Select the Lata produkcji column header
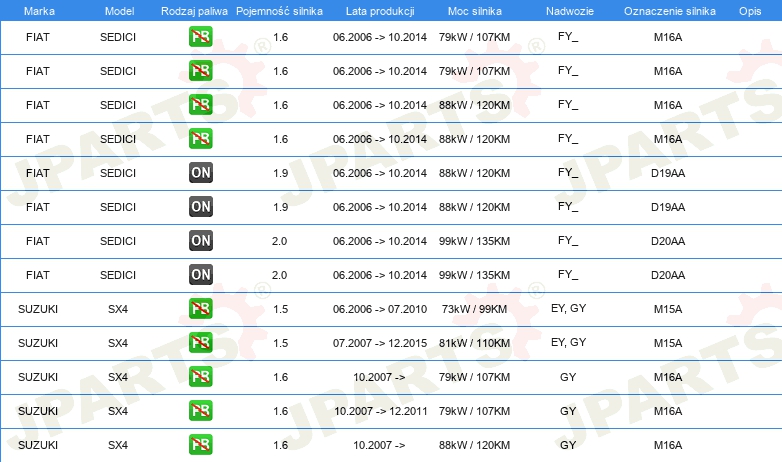The height and width of the screenshot is (462, 782). (380, 11)
